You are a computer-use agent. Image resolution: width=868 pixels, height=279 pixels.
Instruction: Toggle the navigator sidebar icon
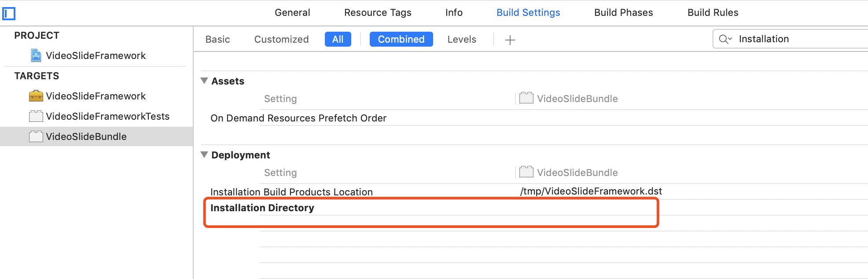point(9,14)
